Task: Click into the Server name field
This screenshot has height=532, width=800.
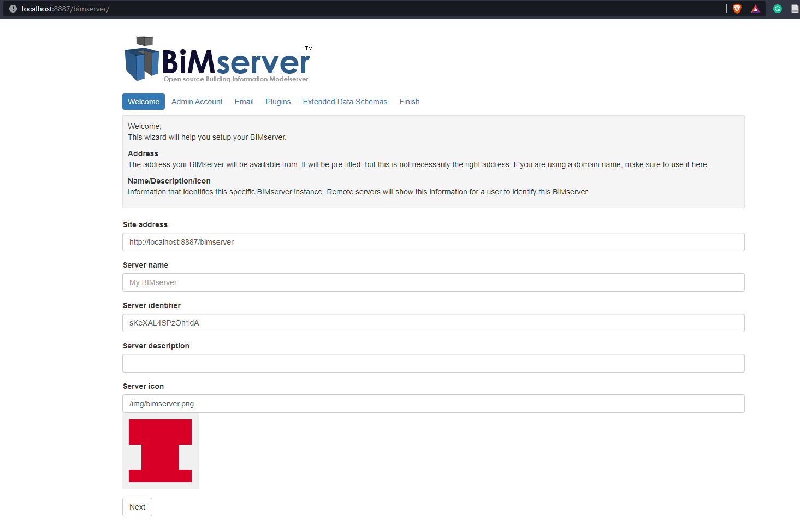Action: point(434,282)
